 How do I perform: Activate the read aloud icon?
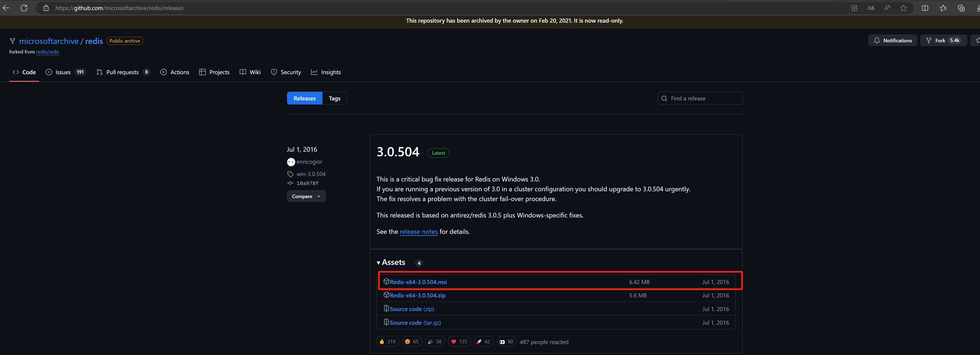tap(887, 8)
